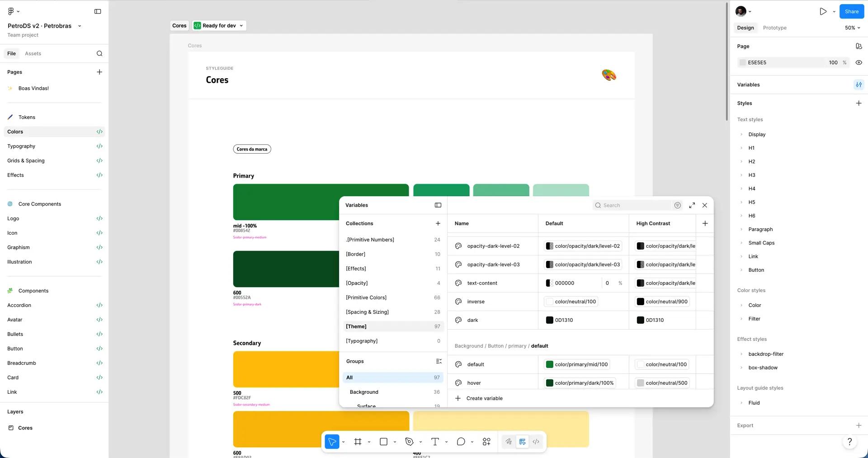Image resolution: width=868 pixels, height=458 pixels.
Task: Toggle Variables modal sidebar icon
Action: coord(438,205)
